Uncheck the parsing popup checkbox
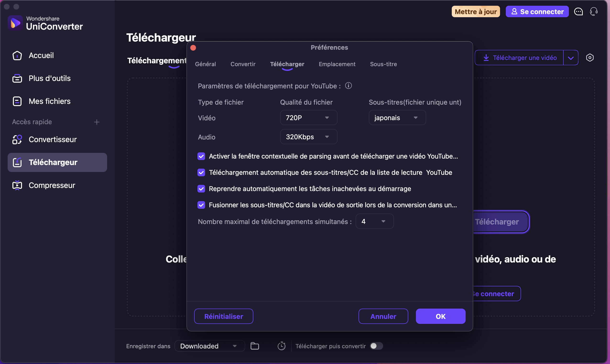 [x=201, y=156]
